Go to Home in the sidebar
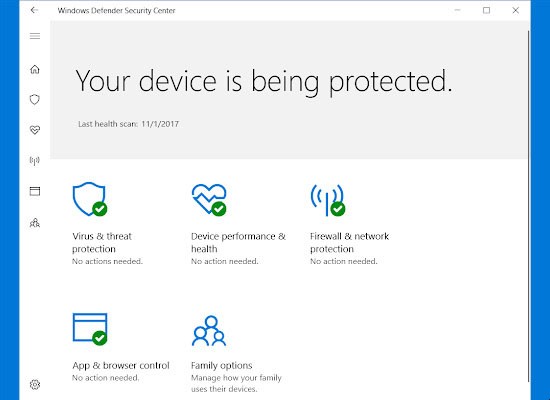Viewport: 550px width, 400px height. click(35, 69)
